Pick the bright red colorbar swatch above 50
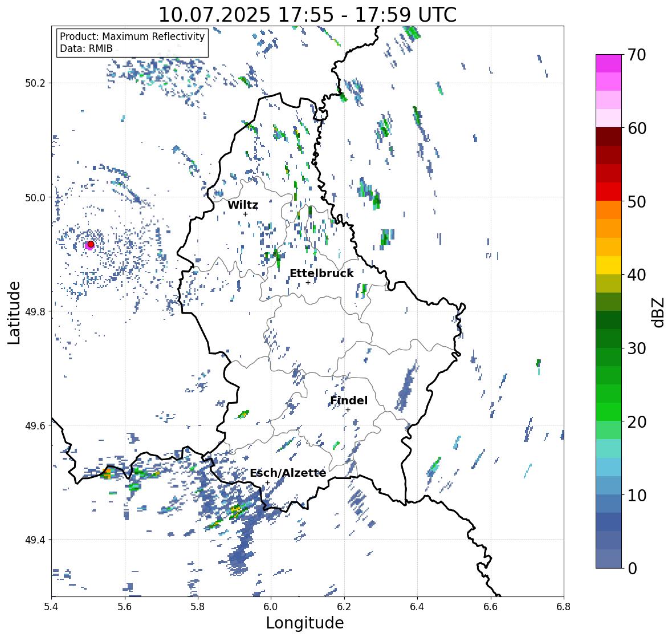 pos(609,192)
